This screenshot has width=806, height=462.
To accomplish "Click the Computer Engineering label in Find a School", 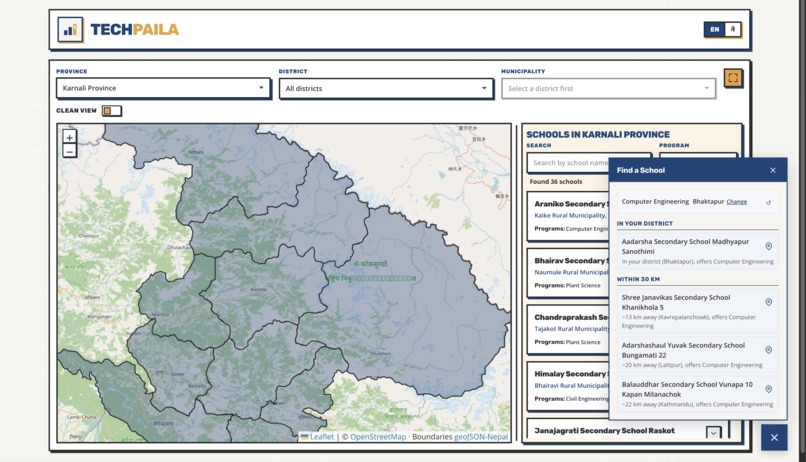I will point(655,201).
